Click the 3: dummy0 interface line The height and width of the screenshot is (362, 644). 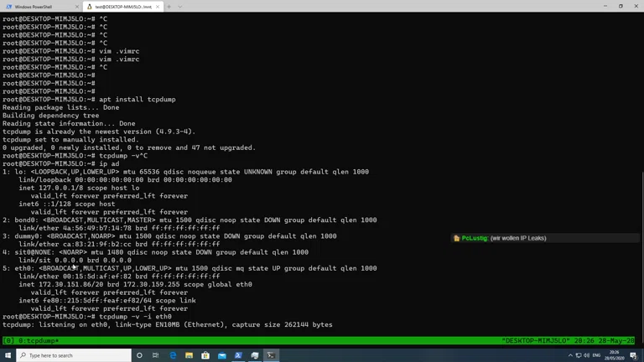tap(169, 236)
